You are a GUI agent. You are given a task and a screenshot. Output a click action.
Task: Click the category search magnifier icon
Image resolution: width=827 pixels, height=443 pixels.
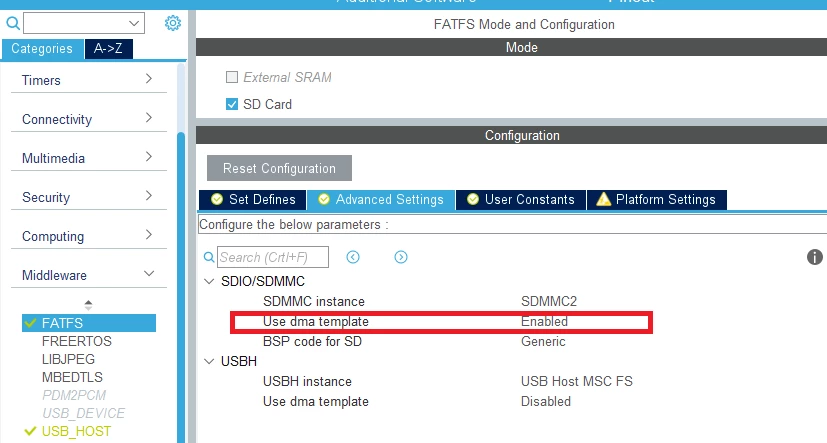13,23
